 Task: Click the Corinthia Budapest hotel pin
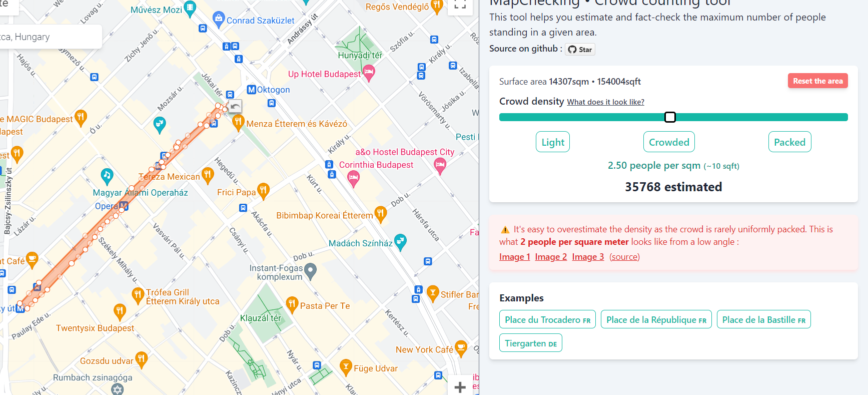pyautogui.click(x=353, y=178)
